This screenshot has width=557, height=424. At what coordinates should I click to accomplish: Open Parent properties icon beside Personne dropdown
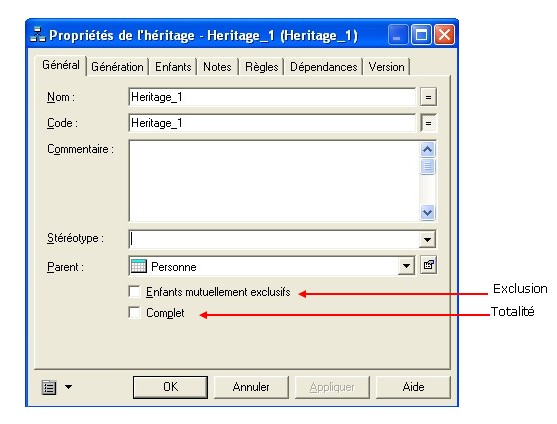tap(428, 265)
